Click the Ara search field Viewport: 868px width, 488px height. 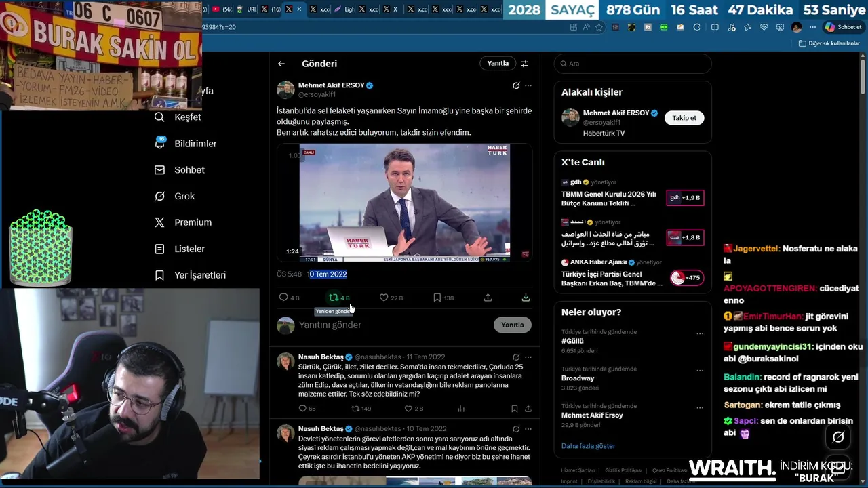tap(633, 64)
